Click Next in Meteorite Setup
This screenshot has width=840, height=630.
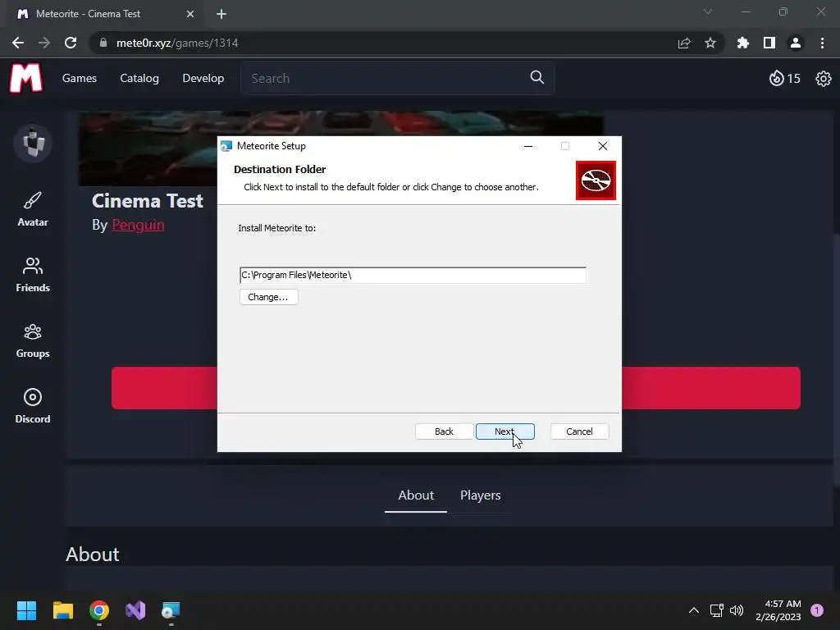click(504, 431)
